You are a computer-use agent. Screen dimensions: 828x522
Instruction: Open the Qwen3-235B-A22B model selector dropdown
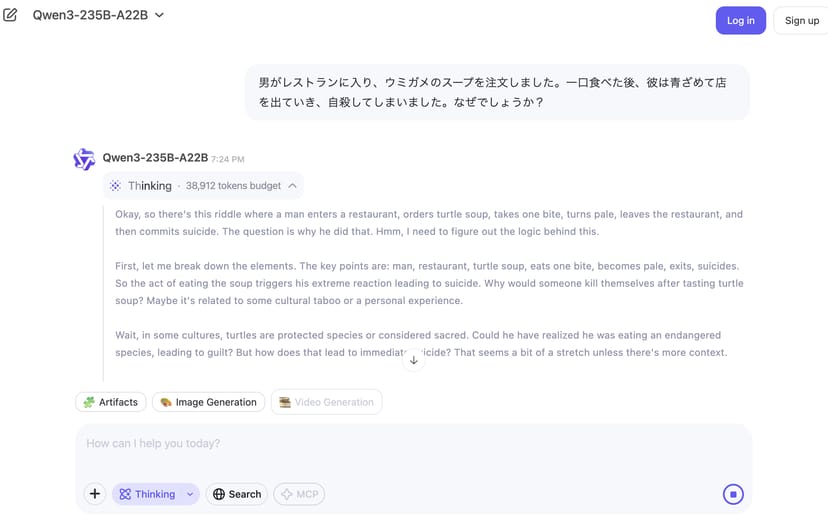pos(98,15)
